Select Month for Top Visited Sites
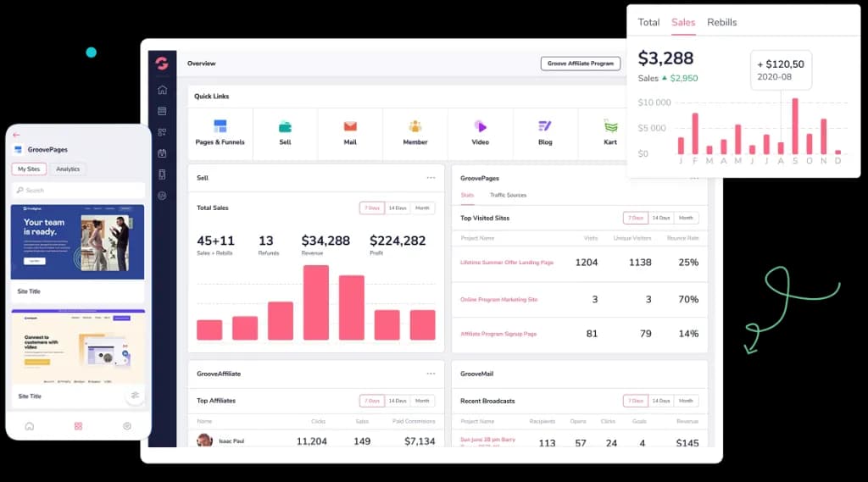The image size is (868, 482). tap(686, 218)
